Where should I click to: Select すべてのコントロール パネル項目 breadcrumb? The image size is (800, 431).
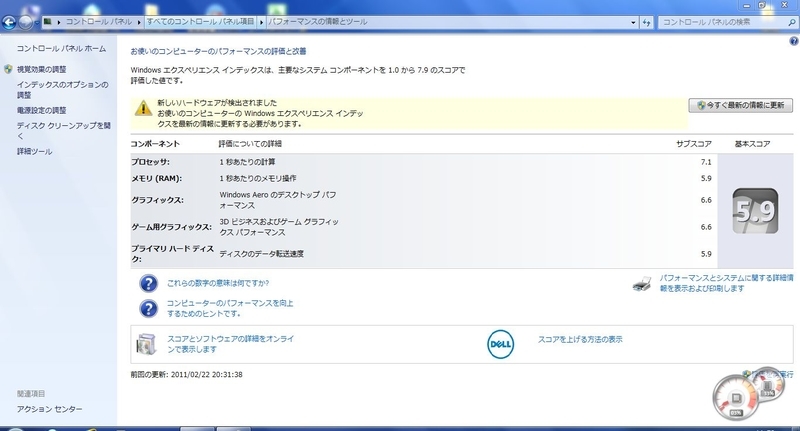[201, 22]
